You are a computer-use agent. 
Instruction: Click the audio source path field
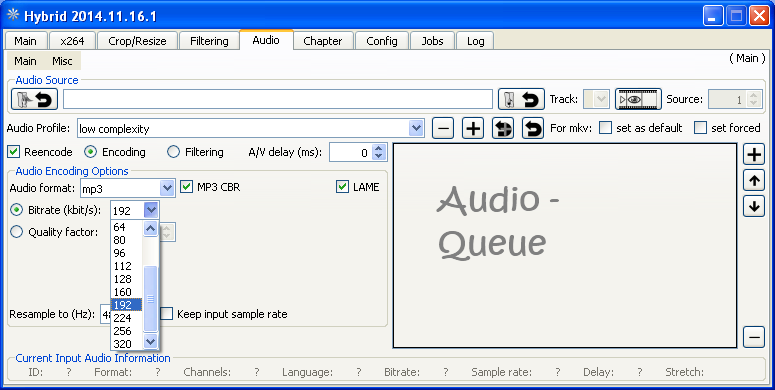click(x=278, y=99)
